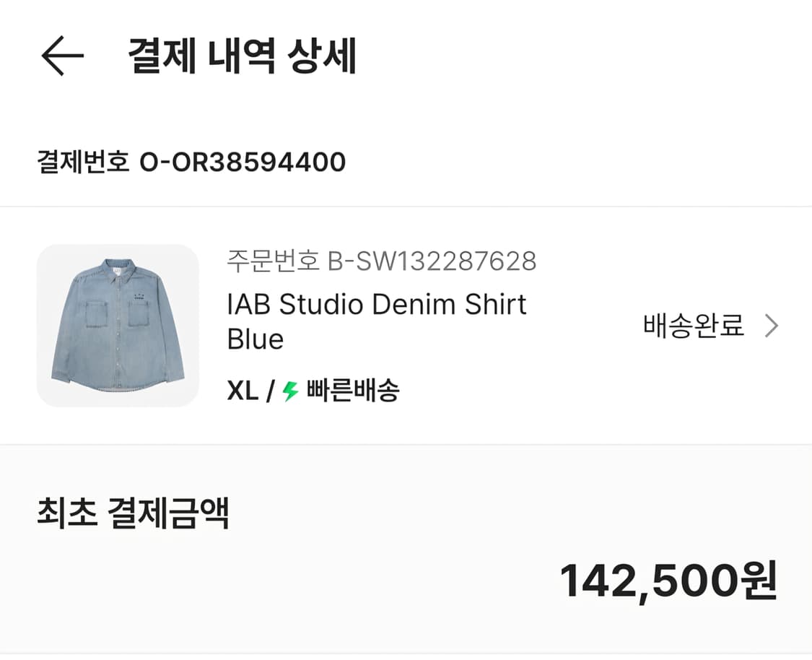Click the 최초 결제금액 heading

tap(133, 514)
